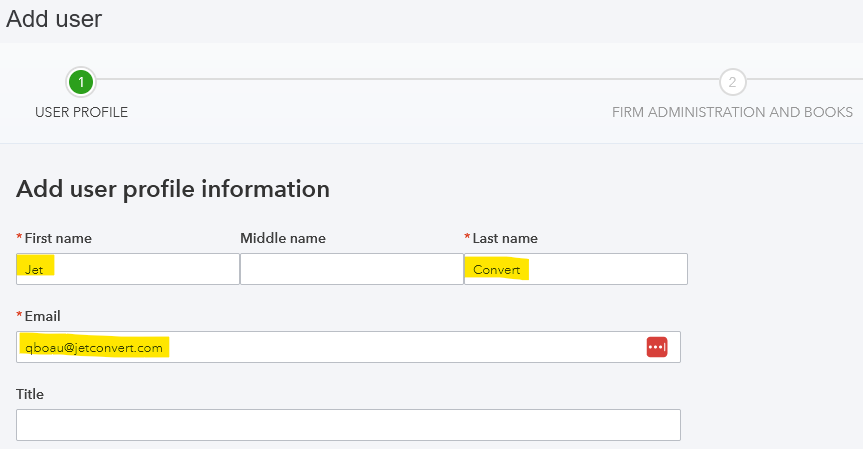Image resolution: width=863 pixels, height=449 pixels.
Task: Focus the First name field containing Jet
Action: click(x=128, y=269)
